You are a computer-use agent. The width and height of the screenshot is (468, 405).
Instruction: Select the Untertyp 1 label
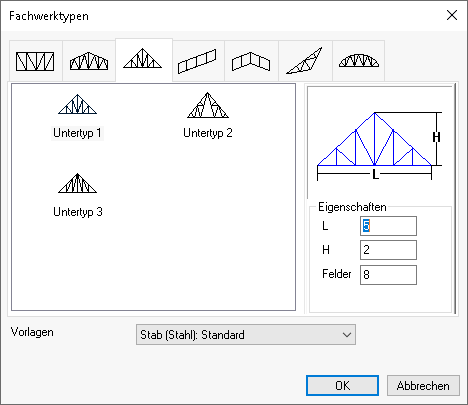tap(77, 133)
